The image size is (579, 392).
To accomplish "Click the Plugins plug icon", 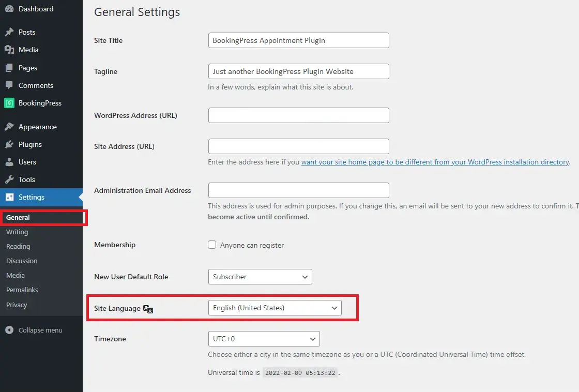I will coord(9,144).
